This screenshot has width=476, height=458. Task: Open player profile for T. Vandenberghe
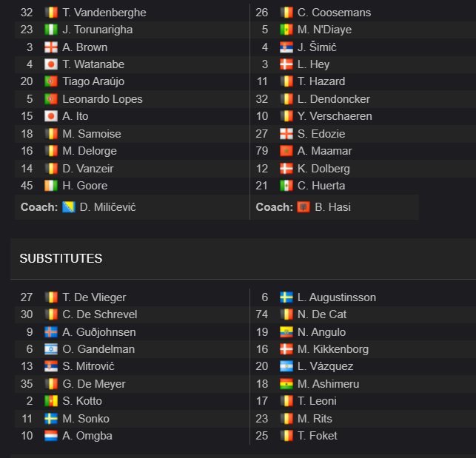tap(104, 13)
